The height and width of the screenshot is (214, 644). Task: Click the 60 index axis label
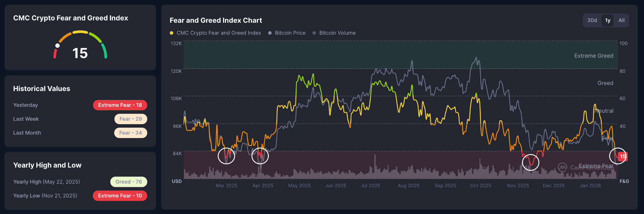point(622,99)
